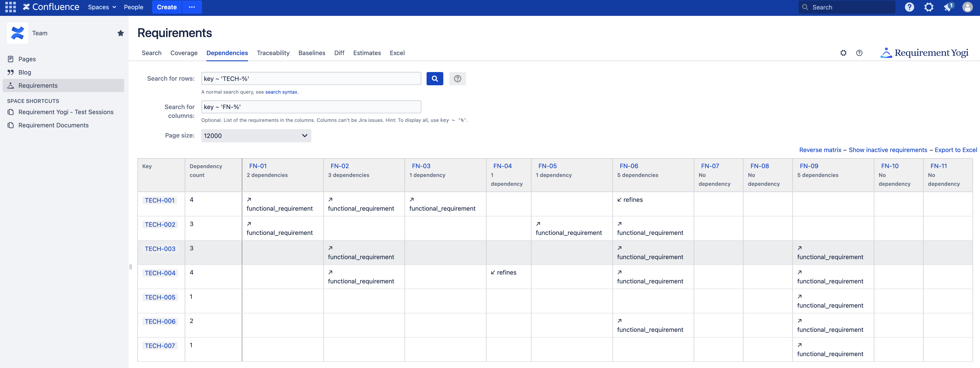Click the Export to Excel link
Viewport: 980px width, 368px height.
pos(956,150)
